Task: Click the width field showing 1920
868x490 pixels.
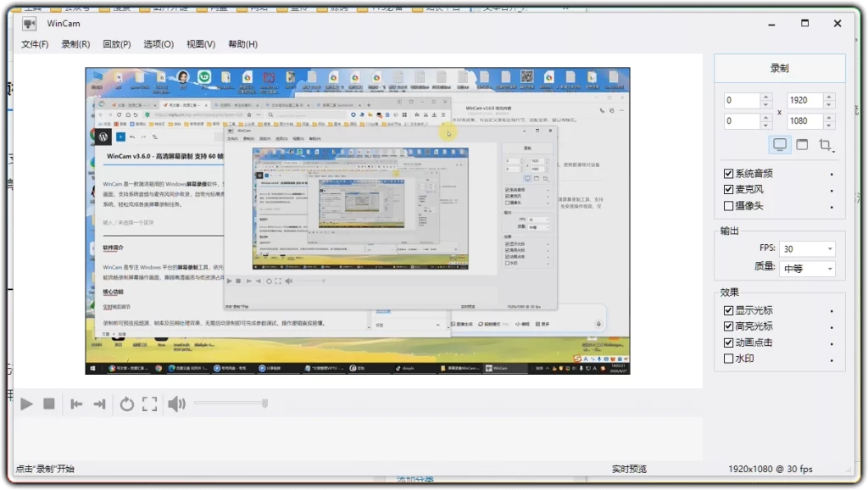Action: [x=805, y=99]
